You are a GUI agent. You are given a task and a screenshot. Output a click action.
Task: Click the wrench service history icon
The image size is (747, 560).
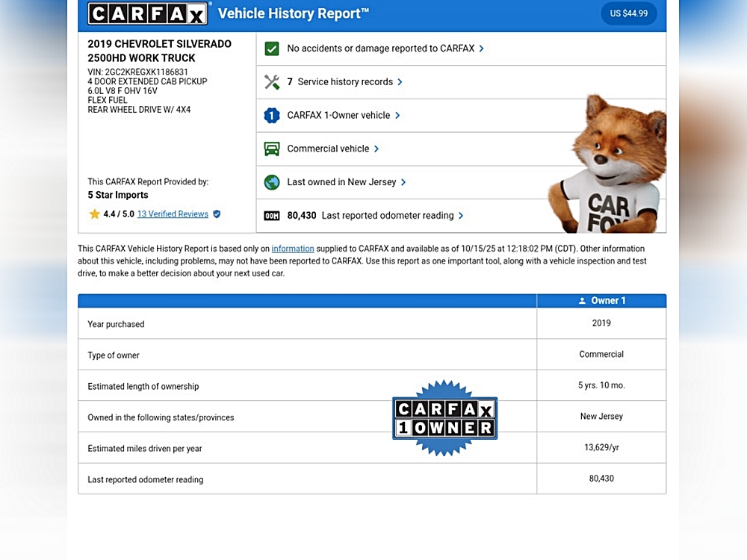click(272, 82)
